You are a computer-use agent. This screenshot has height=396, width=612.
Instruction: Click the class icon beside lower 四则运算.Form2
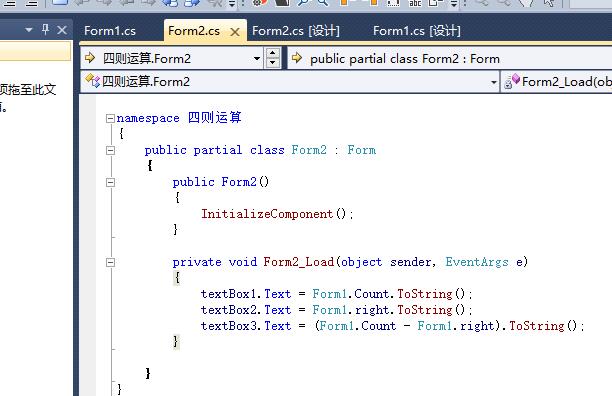pyautogui.click(x=93, y=81)
